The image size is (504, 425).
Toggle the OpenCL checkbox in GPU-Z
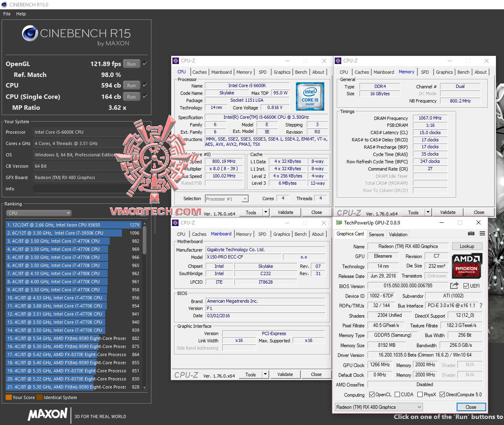coord(372,394)
